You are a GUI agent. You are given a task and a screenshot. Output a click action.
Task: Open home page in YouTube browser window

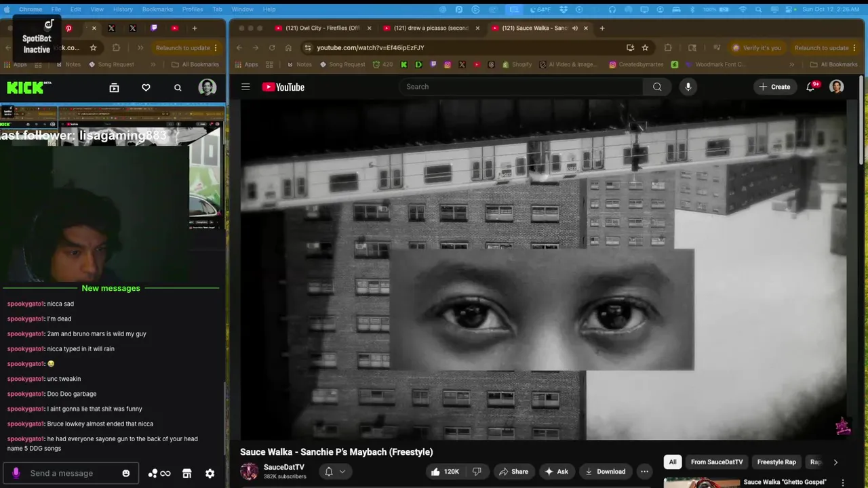(288, 47)
